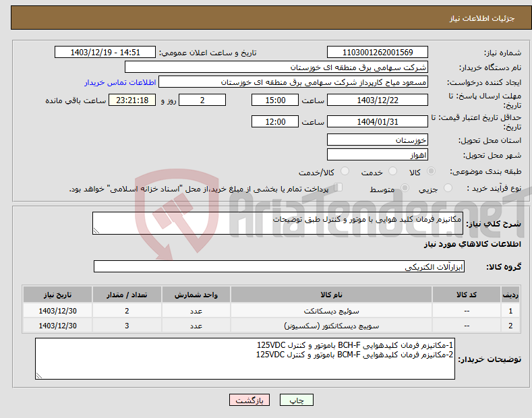This screenshot has height=418, width=532.
Task: Click the date 1403/12/30 in row 1
Action: point(58,311)
